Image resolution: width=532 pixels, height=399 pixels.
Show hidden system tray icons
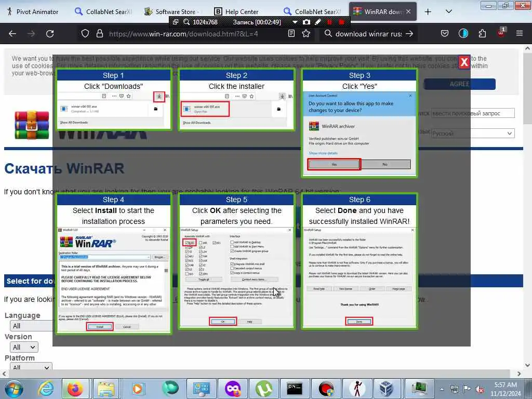pyautogui.click(x=442, y=390)
